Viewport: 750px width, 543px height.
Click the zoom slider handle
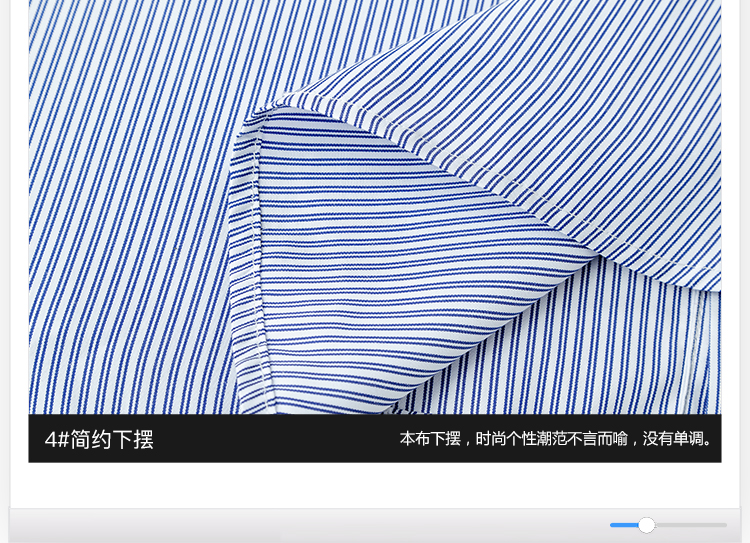tap(646, 525)
